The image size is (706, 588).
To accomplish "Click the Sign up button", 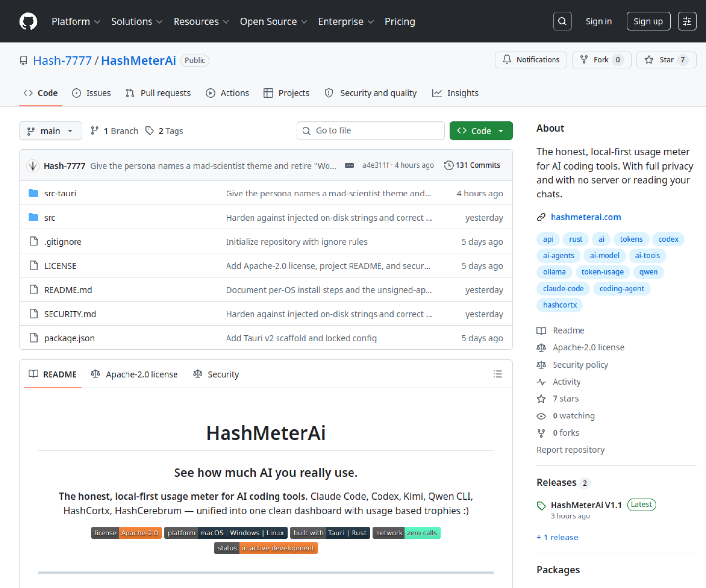I will [648, 21].
